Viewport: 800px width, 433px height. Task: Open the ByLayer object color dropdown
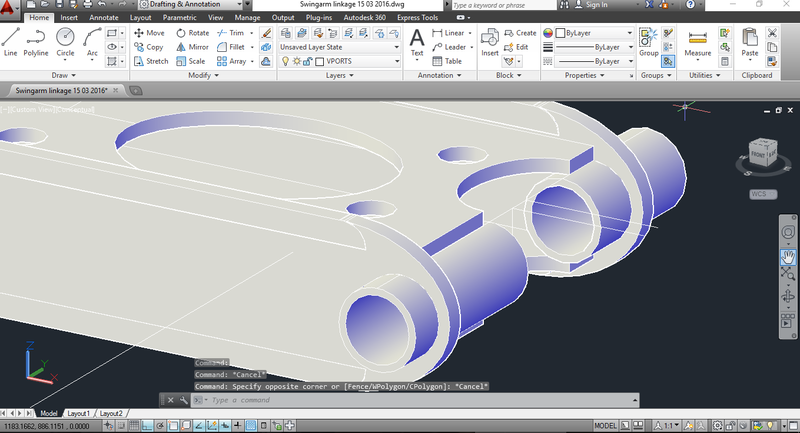(594, 33)
